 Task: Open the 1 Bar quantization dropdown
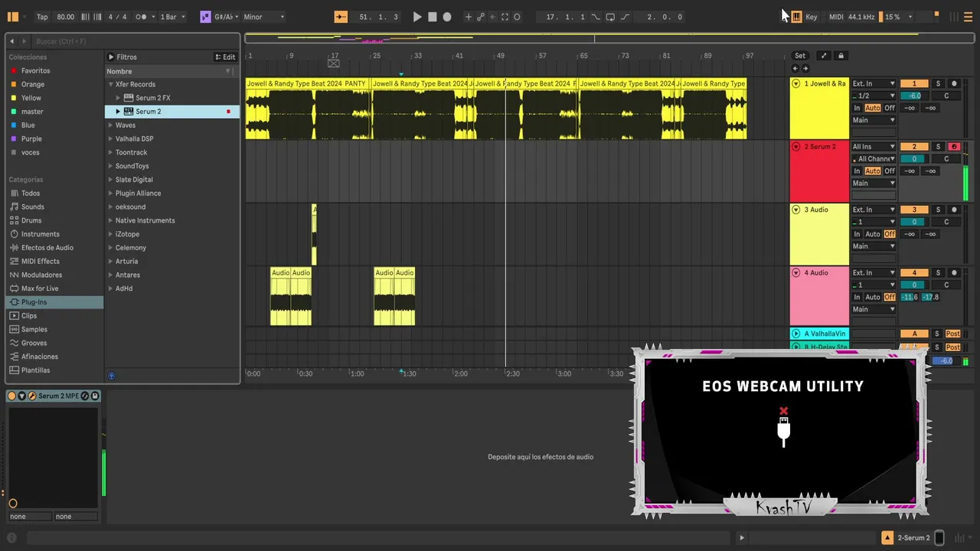pyautogui.click(x=172, y=17)
